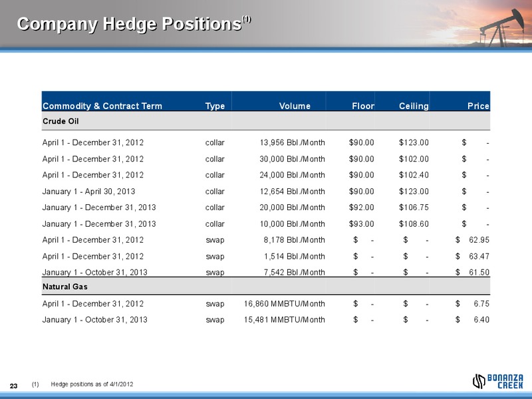Click the 63.47 swap price
This screenshot has width=532, height=399.
point(479,256)
